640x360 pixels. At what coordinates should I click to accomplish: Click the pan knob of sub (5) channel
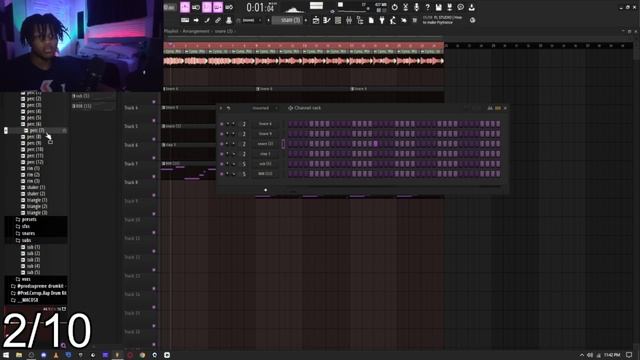coord(228,164)
